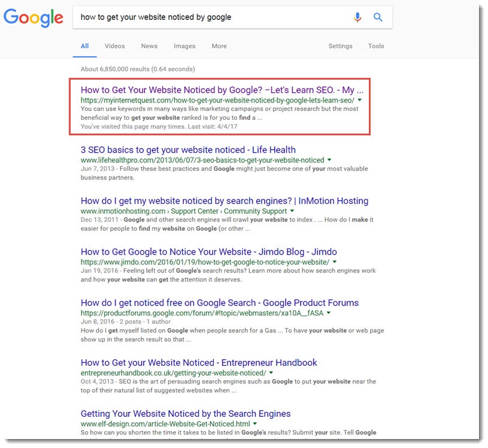Switch to the Images tab
488x448 pixels.
(x=184, y=46)
